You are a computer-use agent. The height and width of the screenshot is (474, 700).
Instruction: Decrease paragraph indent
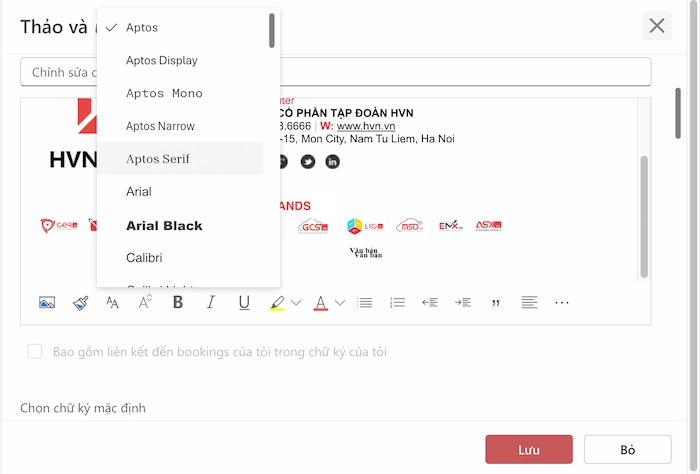click(430, 303)
